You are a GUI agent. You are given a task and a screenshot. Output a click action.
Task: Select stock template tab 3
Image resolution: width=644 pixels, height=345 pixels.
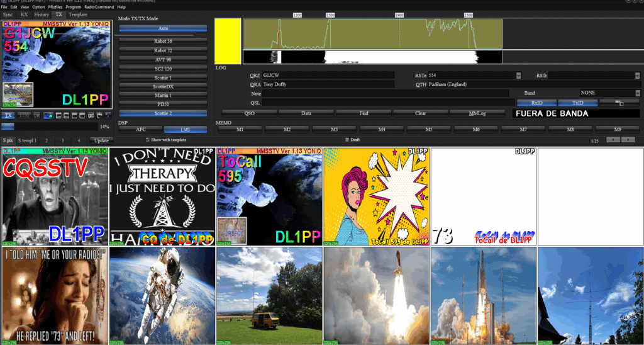[x=63, y=140]
